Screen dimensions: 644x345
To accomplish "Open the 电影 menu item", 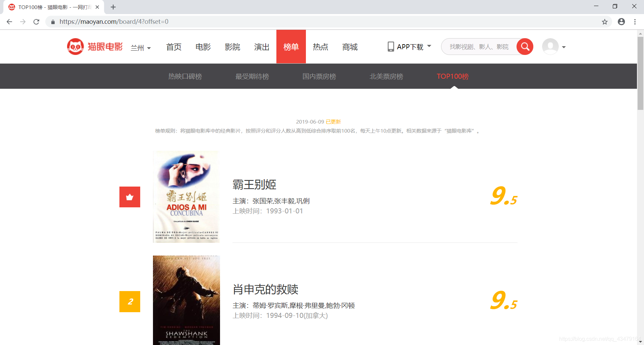I will pyautogui.click(x=203, y=47).
